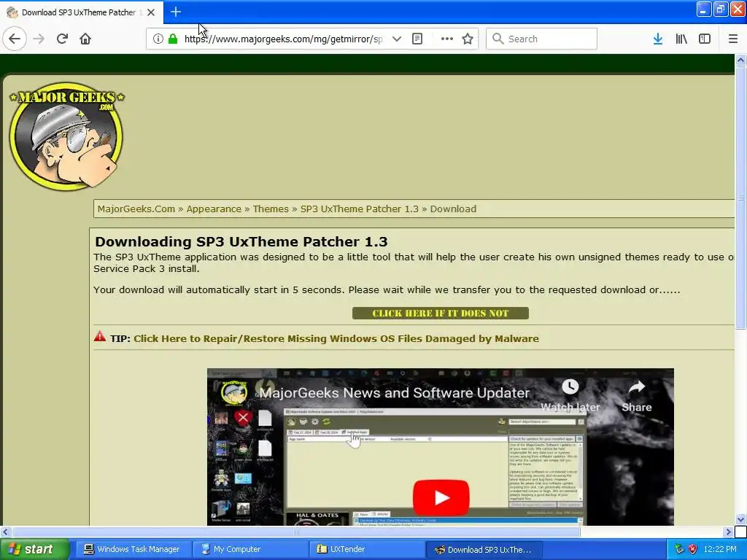The height and width of the screenshot is (560, 747).
Task: Click the red warning triangle beside TIP
Action: (99, 337)
